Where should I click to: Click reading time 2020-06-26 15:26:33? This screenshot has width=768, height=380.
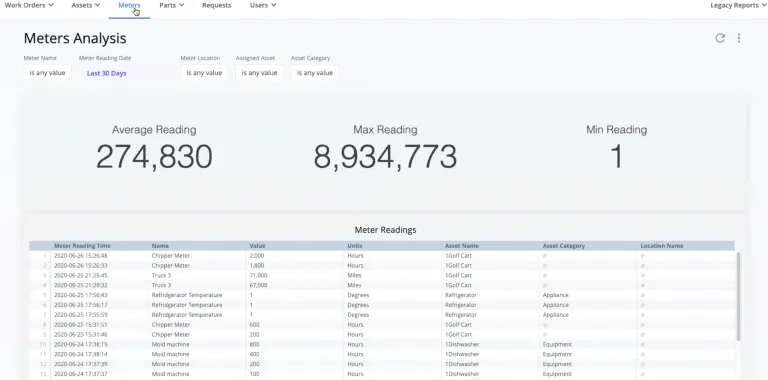81,265
